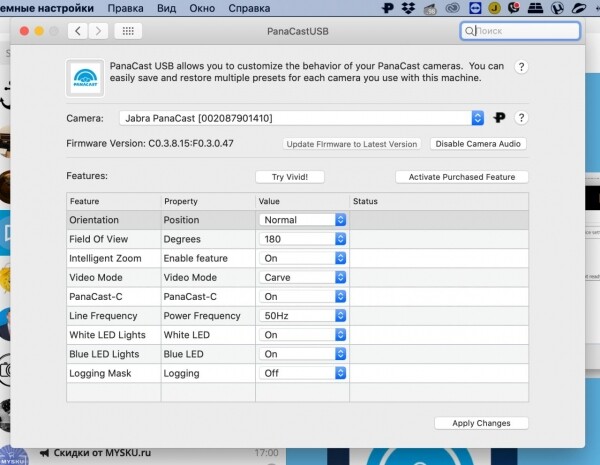Open the Show All preferences grid
This screenshot has height=465, width=600.
(x=128, y=31)
